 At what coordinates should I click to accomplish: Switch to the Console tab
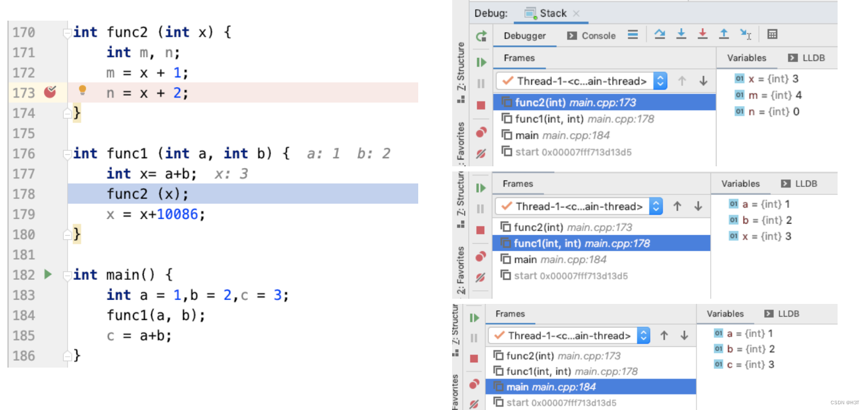[591, 36]
